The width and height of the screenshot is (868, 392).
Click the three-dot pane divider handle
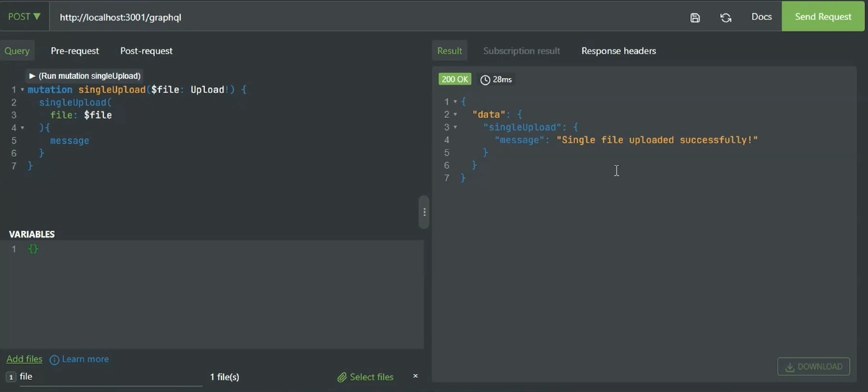424,212
